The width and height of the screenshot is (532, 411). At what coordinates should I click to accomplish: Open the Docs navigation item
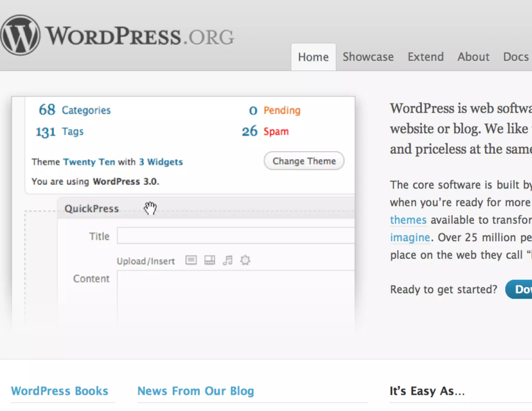click(x=516, y=57)
